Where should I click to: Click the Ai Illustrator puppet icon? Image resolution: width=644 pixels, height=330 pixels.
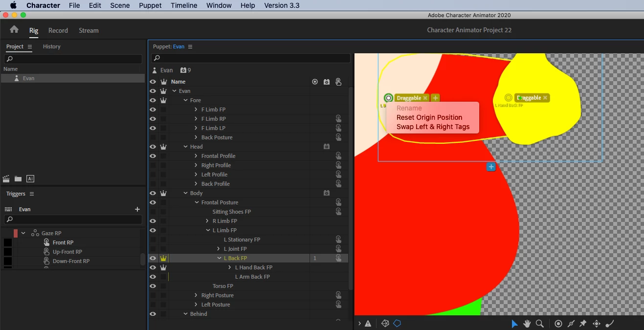pyautogui.click(x=30, y=179)
